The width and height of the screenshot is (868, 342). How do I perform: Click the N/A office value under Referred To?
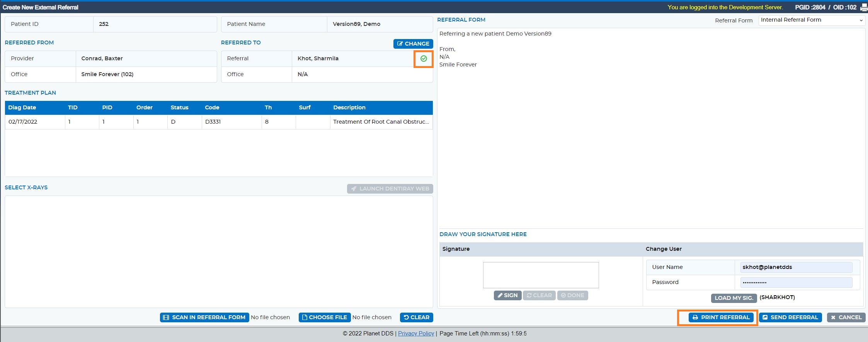pyautogui.click(x=303, y=74)
